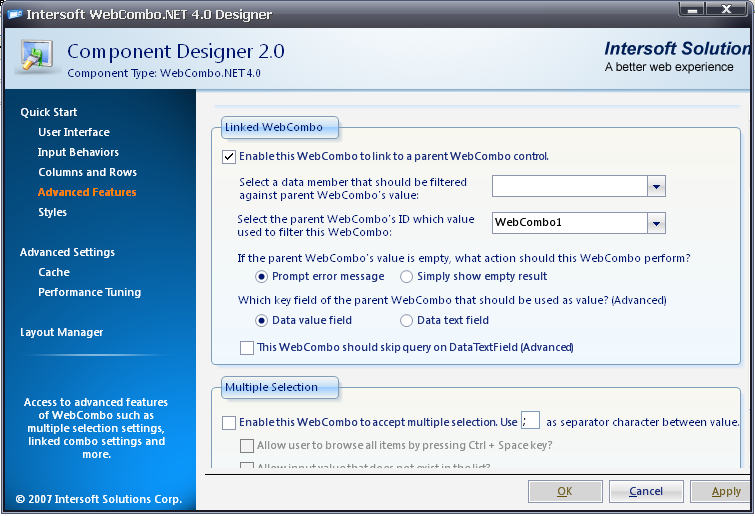
Task: Open the Quick Start section
Action: (x=49, y=112)
